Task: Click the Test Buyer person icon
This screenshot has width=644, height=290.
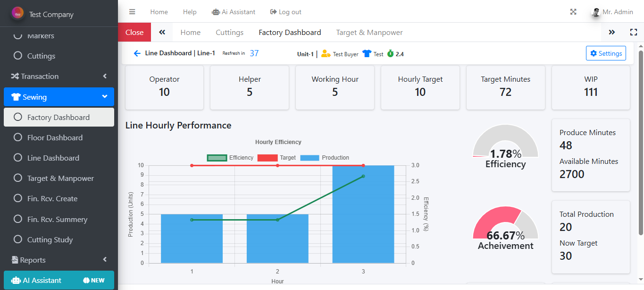Action: 326,54
